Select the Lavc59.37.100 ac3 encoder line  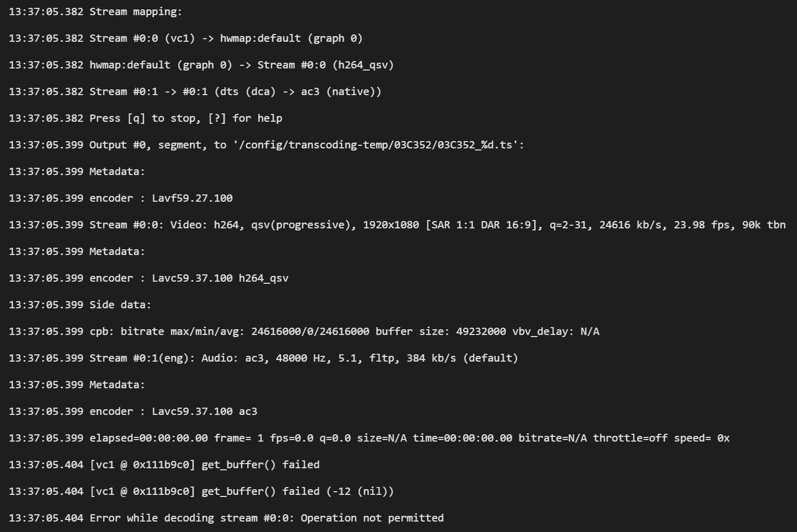click(x=133, y=411)
